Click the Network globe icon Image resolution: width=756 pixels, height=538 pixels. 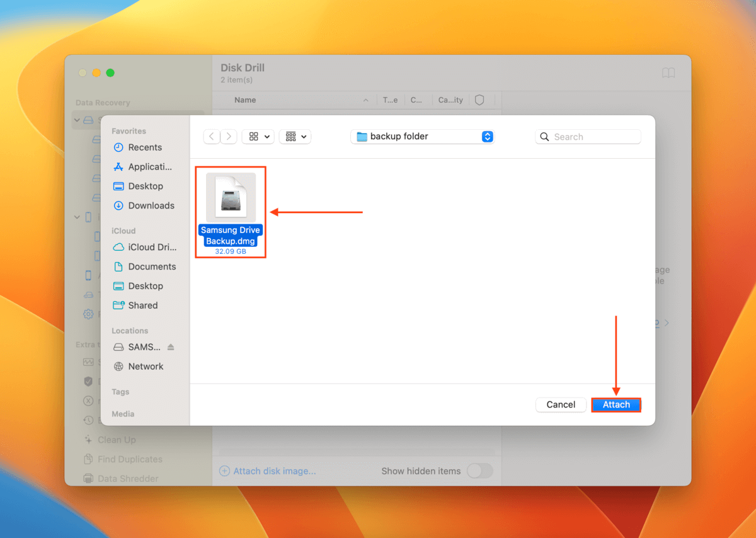[118, 367]
